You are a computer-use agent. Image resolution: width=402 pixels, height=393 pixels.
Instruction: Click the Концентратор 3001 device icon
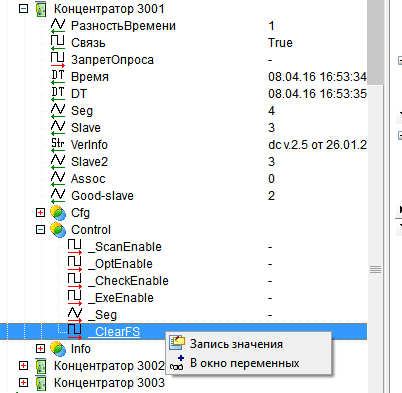(x=41, y=9)
